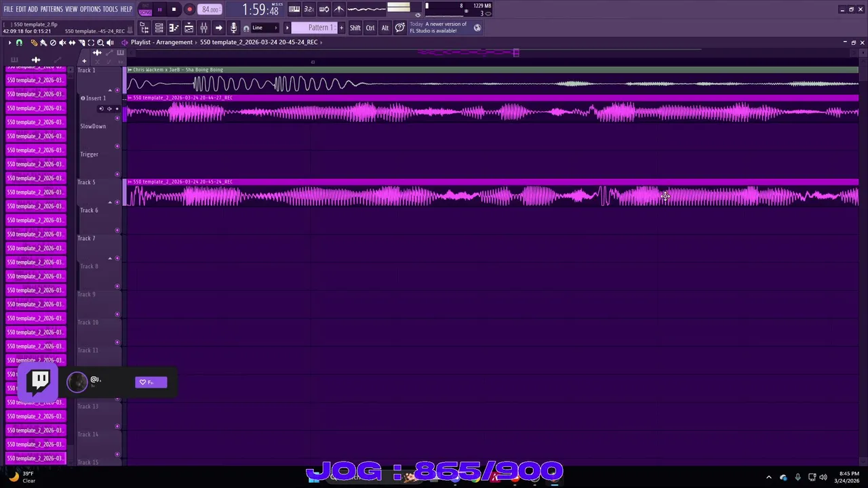Click arrow after 20-45-24_REC breadcrumb
This screenshot has height=488, width=868.
click(x=321, y=42)
